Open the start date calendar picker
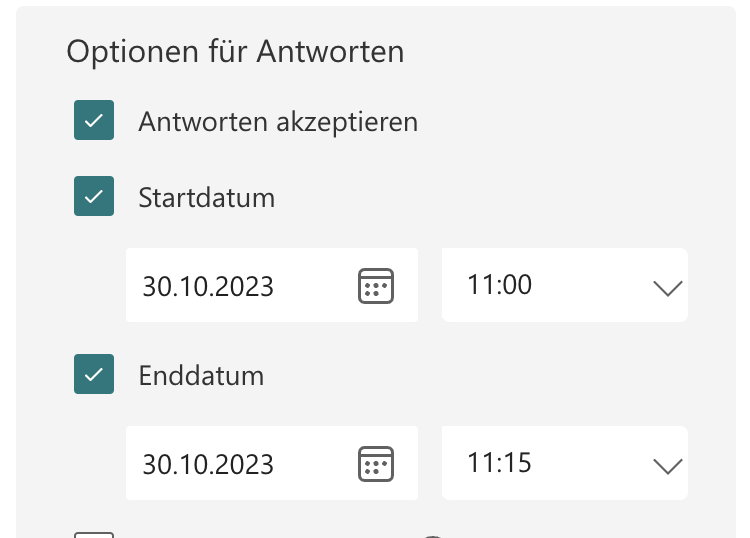 point(376,286)
